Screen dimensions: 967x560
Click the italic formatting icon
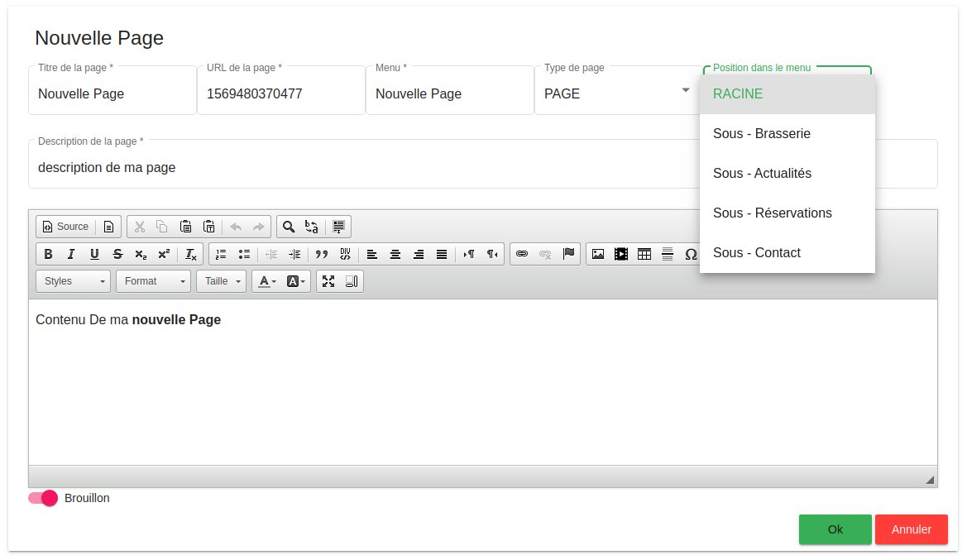tap(71, 254)
